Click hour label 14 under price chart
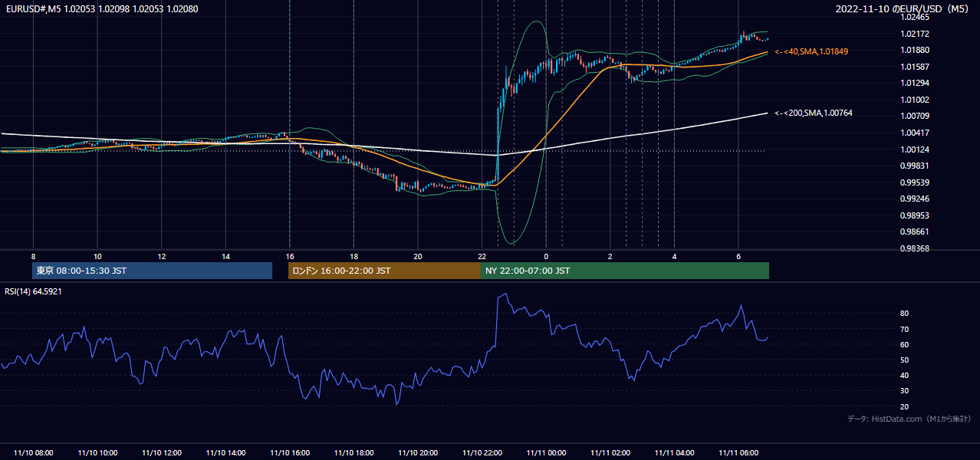 225,256
